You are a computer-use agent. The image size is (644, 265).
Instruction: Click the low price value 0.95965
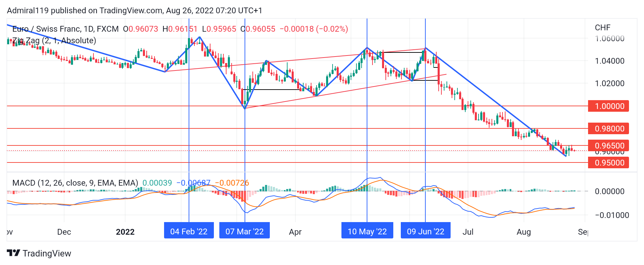click(221, 29)
